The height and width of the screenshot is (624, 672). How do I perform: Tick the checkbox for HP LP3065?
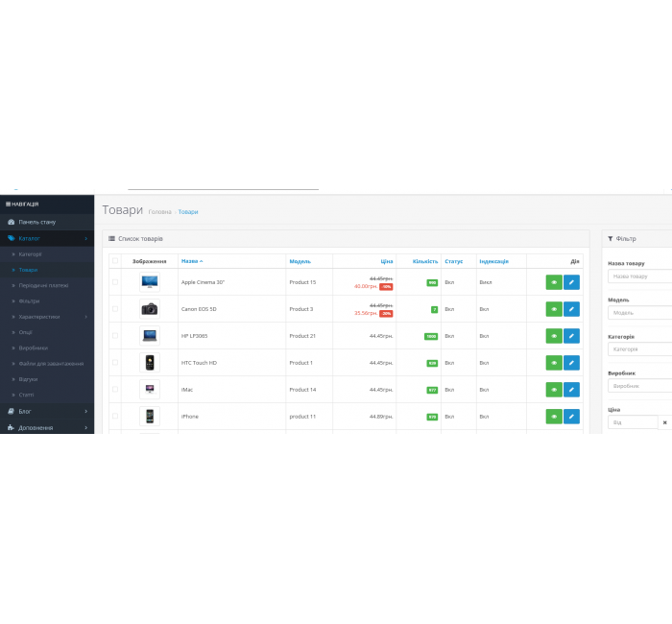click(115, 336)
